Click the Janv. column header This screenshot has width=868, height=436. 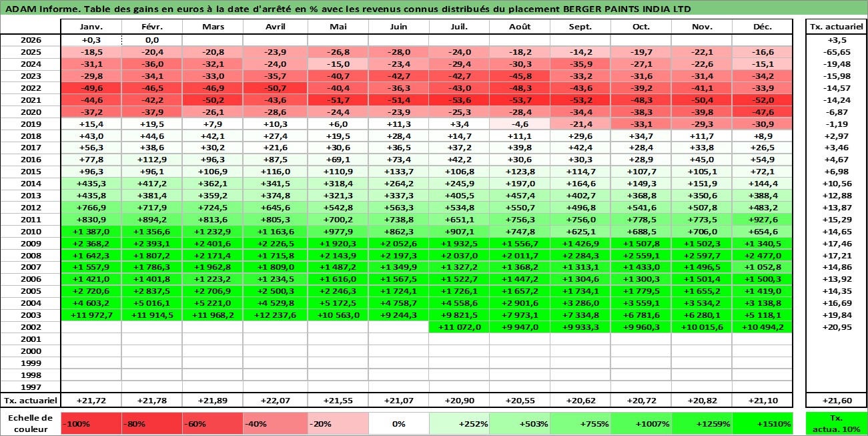pos(91,27)
